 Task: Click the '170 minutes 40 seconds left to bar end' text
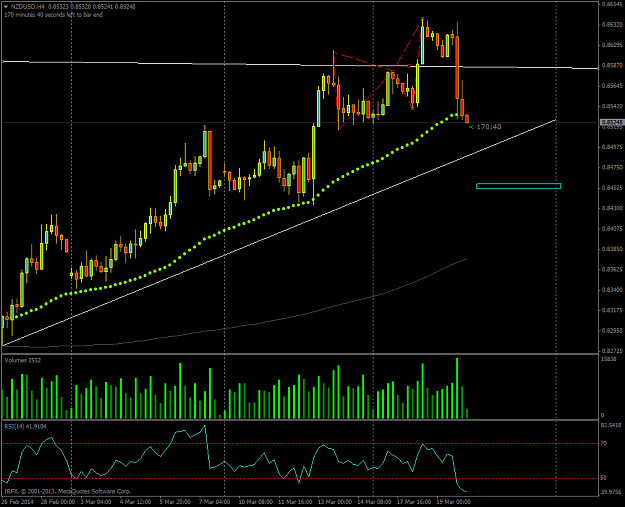click(x=53, y=15)
